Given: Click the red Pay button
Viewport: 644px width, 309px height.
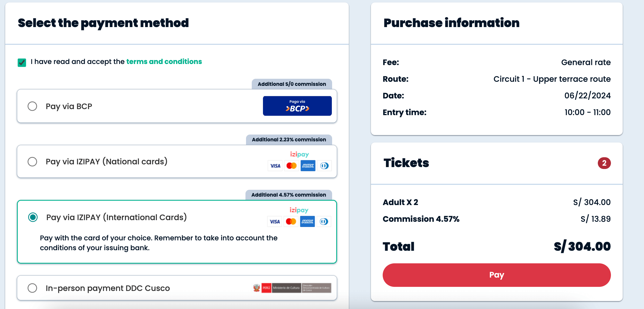Looking at the screenshot, I should 497,275.
